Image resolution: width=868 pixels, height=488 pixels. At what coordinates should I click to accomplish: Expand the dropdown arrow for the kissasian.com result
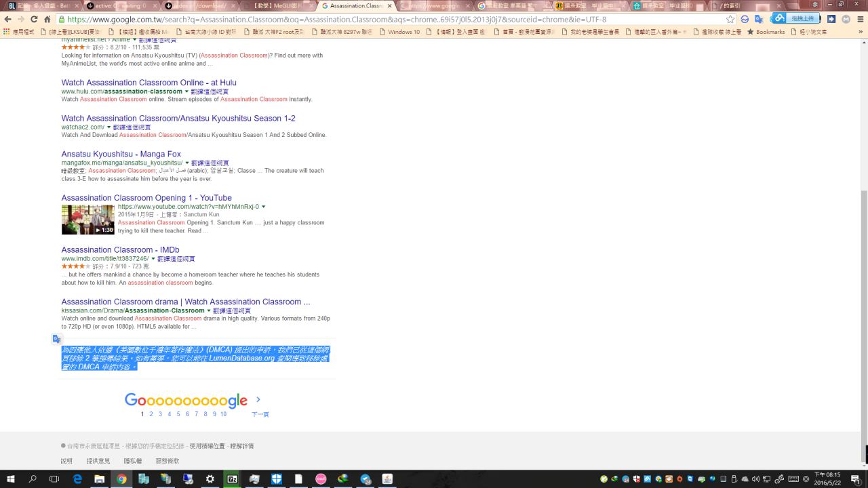tap(209, 310)
